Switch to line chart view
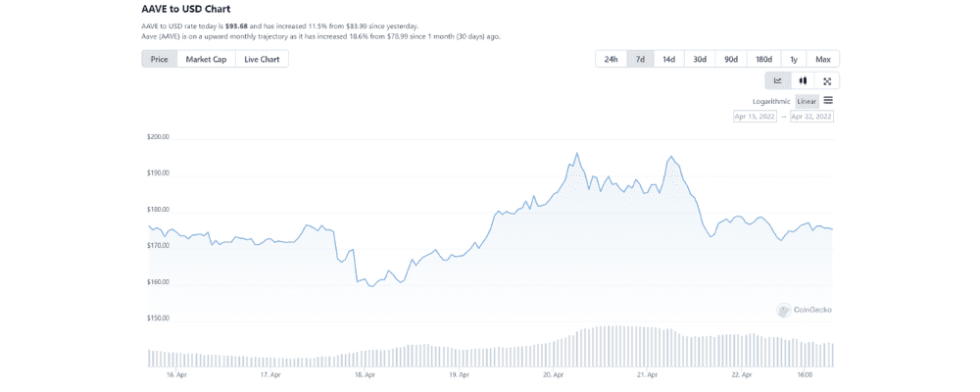 pos(778,80)
